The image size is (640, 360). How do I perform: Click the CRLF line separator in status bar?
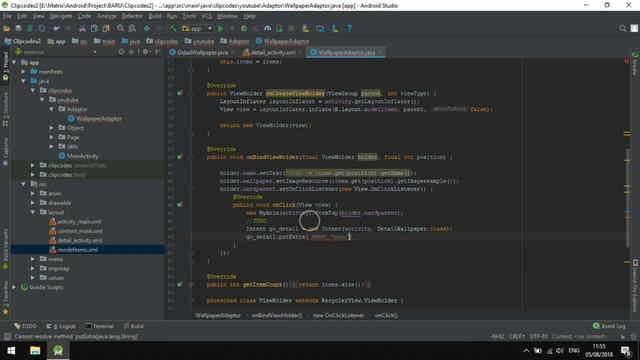(x=517, y=337)
